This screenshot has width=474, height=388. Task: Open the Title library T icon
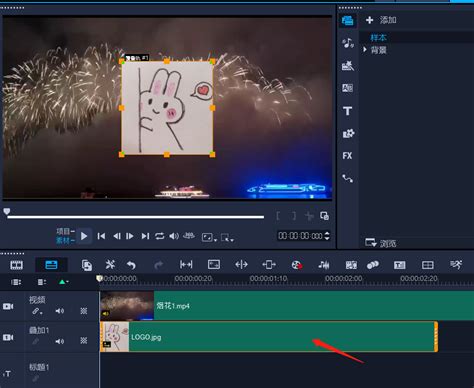point(347,111)
